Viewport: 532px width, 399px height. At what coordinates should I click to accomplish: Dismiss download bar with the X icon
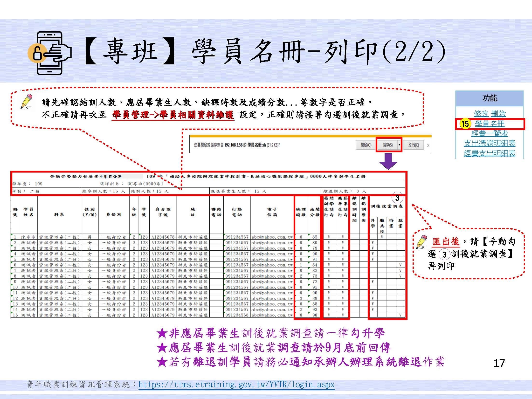click(x=428, y=145)
